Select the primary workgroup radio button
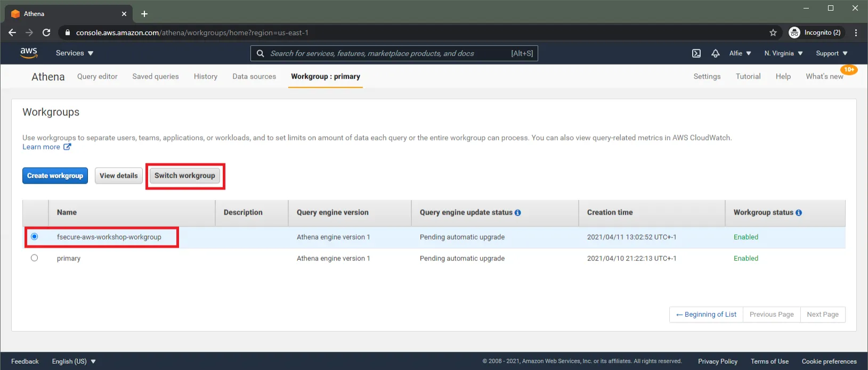 [x=35, y=258]
